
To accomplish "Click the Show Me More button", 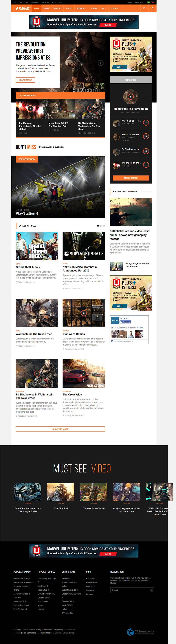I will pos(60,429).
